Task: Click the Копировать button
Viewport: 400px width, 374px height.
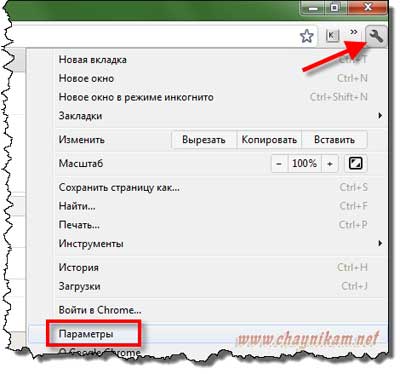Action: [269, 139]
